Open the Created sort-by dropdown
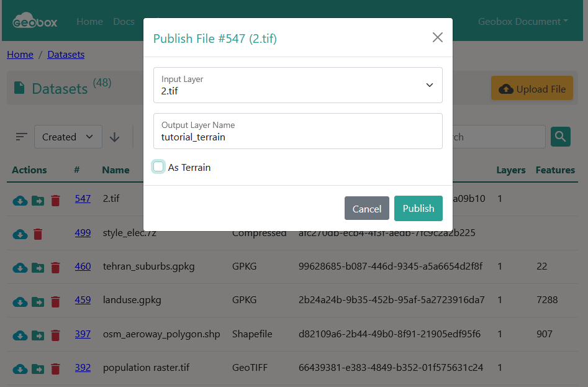The width and height of the screenshot is (588, 387). point(68,137)
